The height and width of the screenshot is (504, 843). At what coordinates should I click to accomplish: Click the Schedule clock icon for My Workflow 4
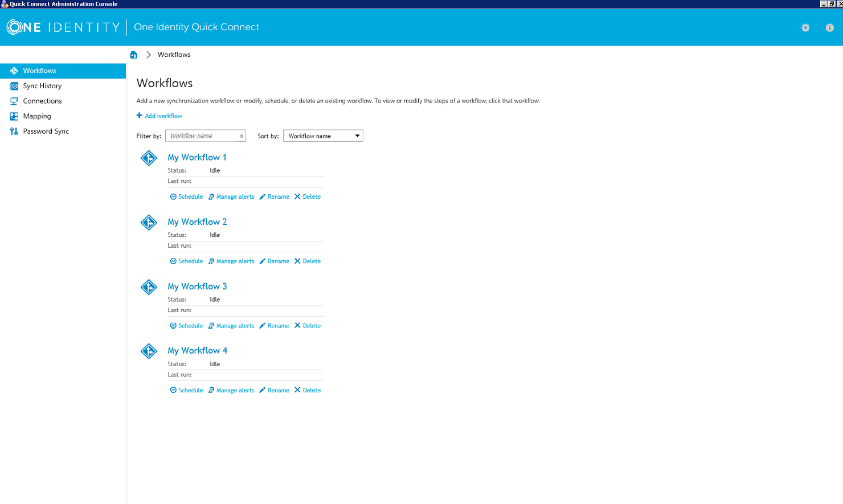tap(173, 390)
